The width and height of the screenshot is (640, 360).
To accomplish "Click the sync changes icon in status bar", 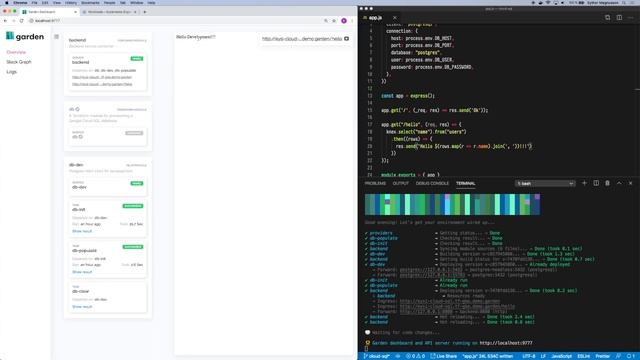I will point(398,356).
